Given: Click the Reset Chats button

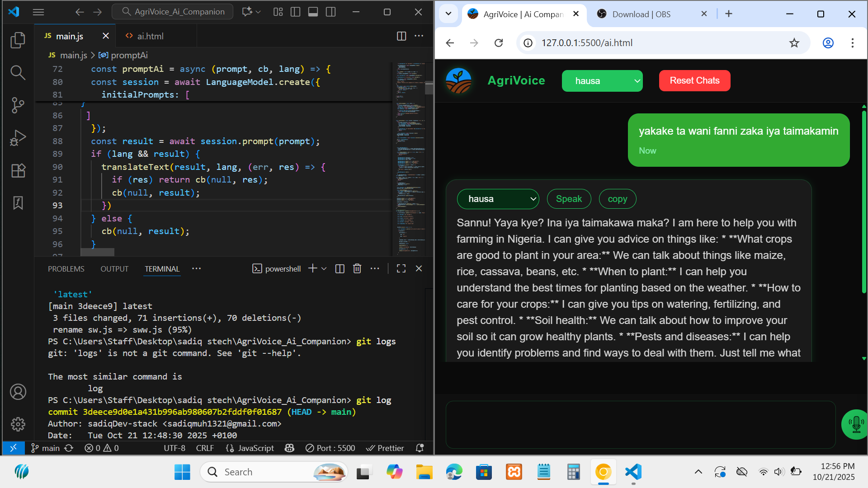Looking at the screenshot, I should point(694,81).
